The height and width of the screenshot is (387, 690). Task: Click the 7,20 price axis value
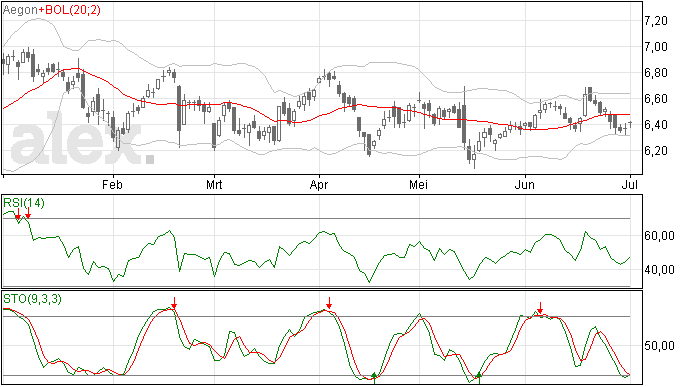(x=656, y=21)
